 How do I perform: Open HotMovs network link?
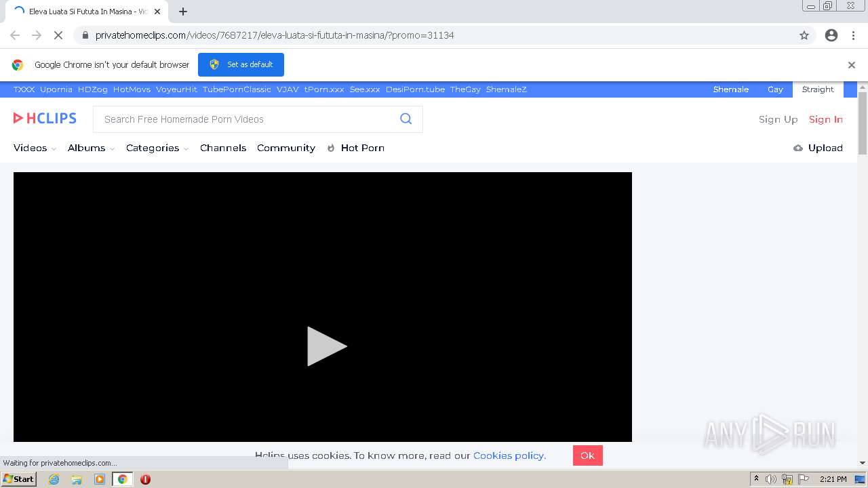click(132, 89)
